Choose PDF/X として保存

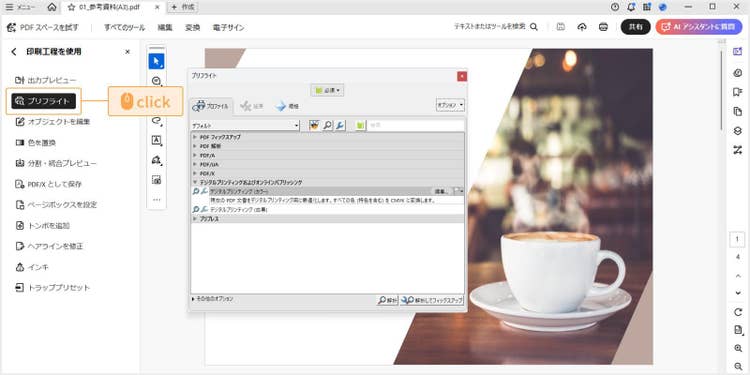(48, 184)
